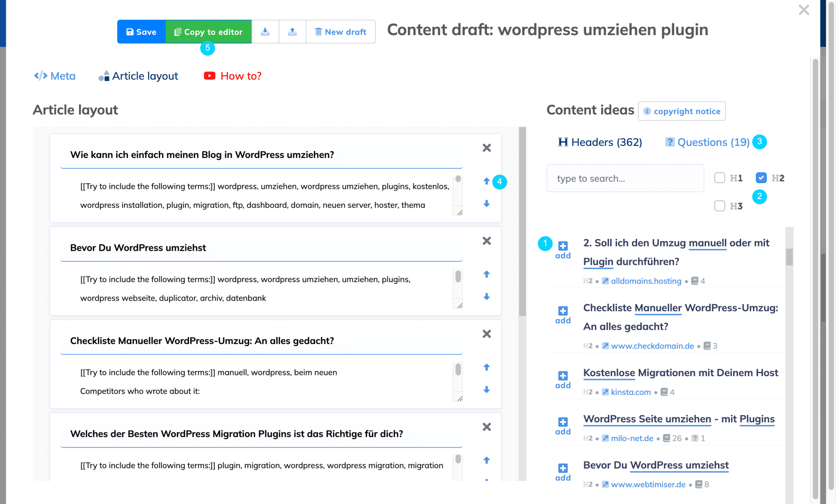Add 'WordPress Seite umziehen - mit Plugins'

tap(563, 426)
